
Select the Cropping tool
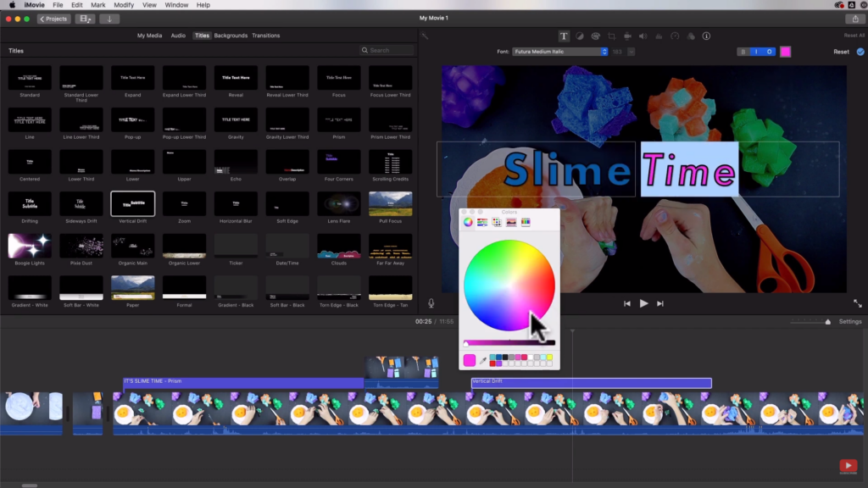point(612,36)
